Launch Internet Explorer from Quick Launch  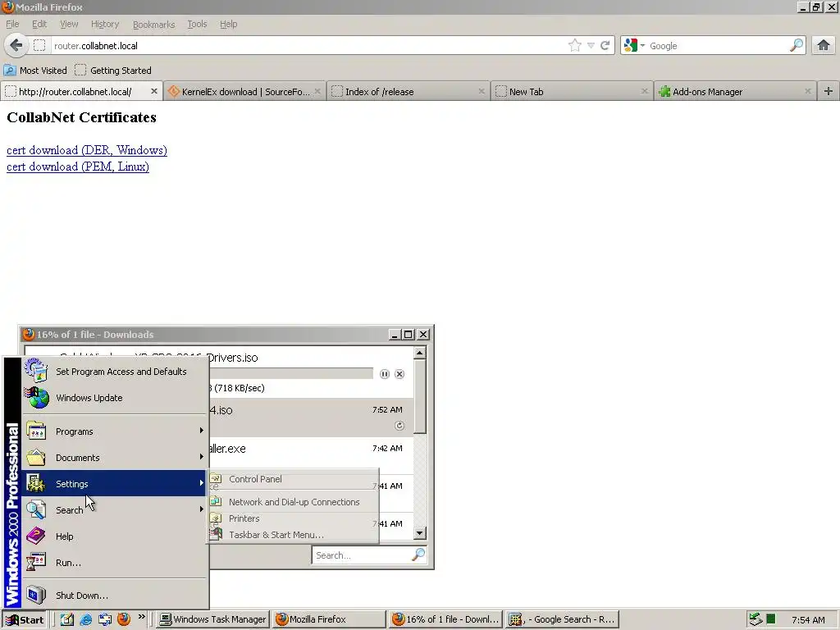(85, 620)
